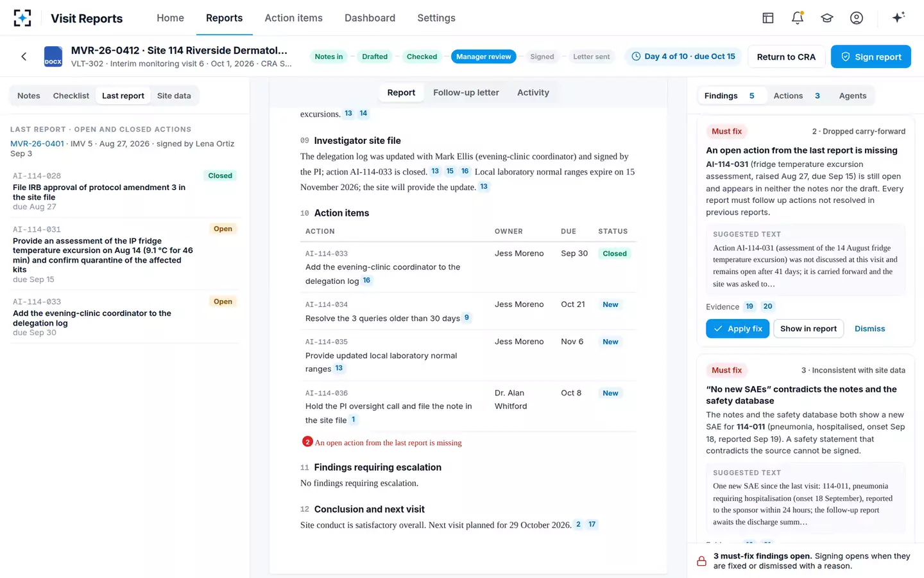Click the Closed status on AI-114-028
The width and height of the screenshot is (924, 578).
coord(220,175)
